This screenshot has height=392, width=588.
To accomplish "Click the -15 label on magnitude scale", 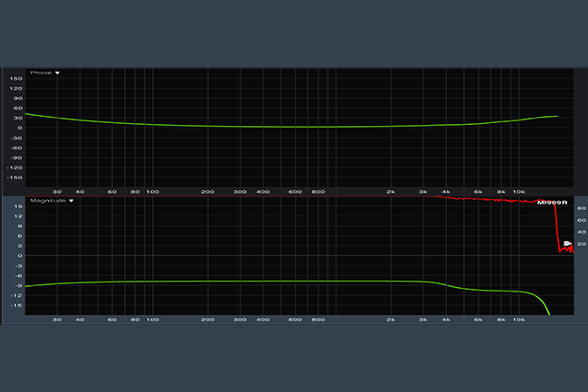I will [16, 305].
